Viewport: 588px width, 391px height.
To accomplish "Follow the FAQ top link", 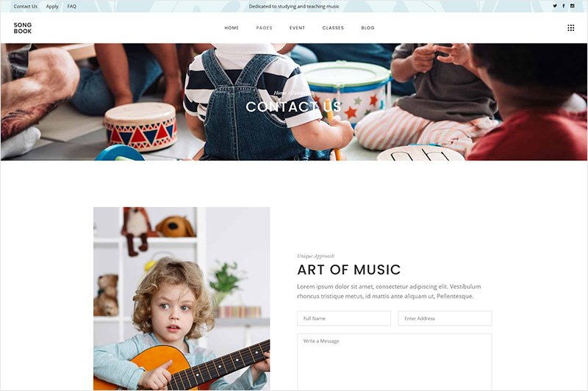I will (71, 7).
